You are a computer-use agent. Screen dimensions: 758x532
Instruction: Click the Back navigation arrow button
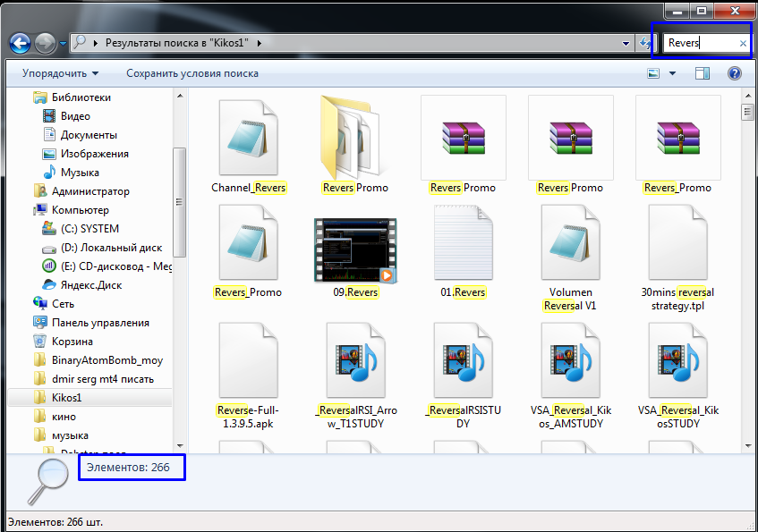click(x=21, y=43)
